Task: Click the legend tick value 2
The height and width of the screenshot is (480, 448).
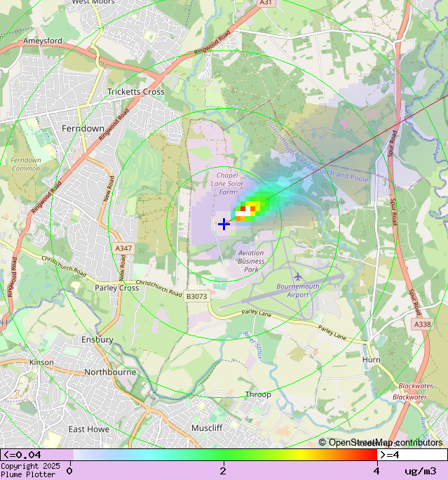Action: click(223, 471)
